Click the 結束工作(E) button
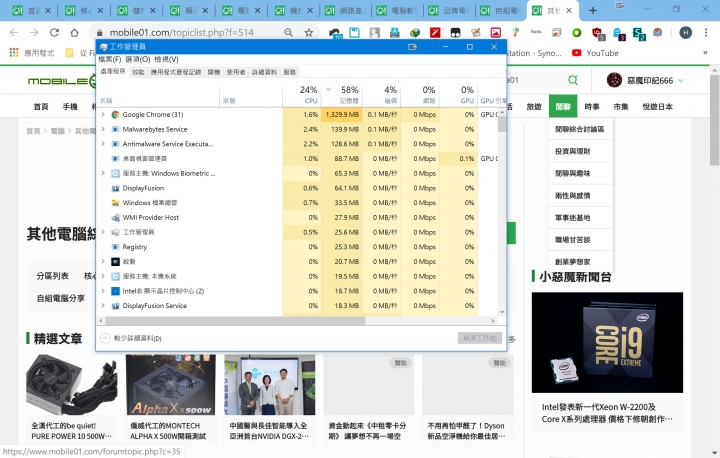 [480, 338]
